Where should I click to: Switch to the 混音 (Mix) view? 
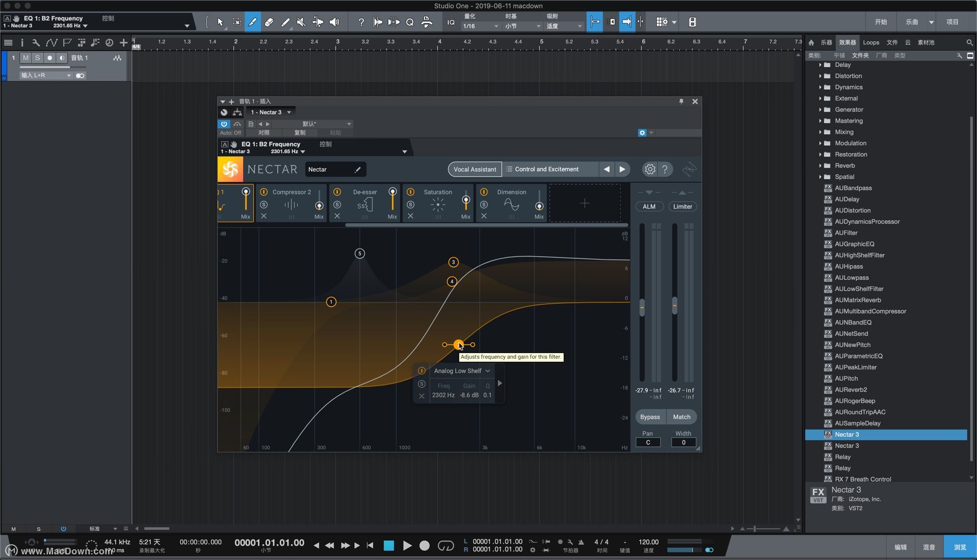(929, 546)
